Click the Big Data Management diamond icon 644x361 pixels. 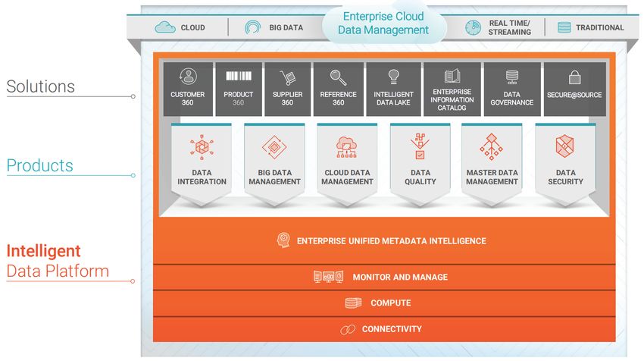tap(274, 147)
